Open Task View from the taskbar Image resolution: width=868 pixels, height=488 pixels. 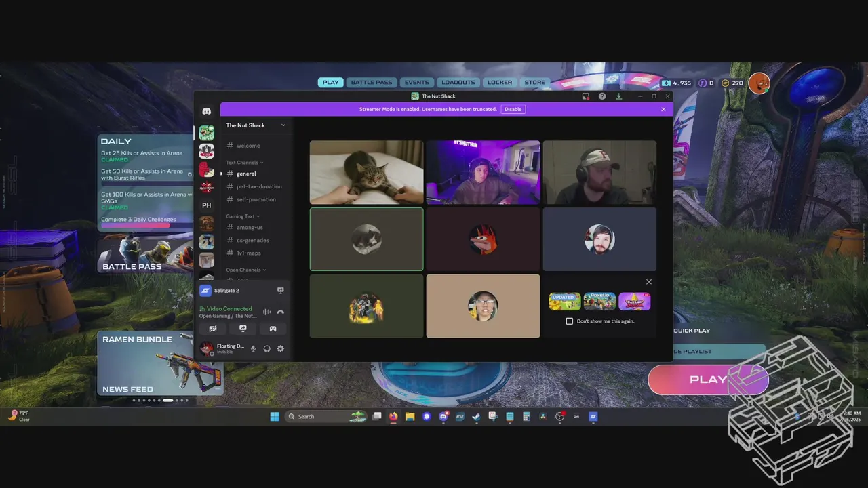(x=376, y=416)
